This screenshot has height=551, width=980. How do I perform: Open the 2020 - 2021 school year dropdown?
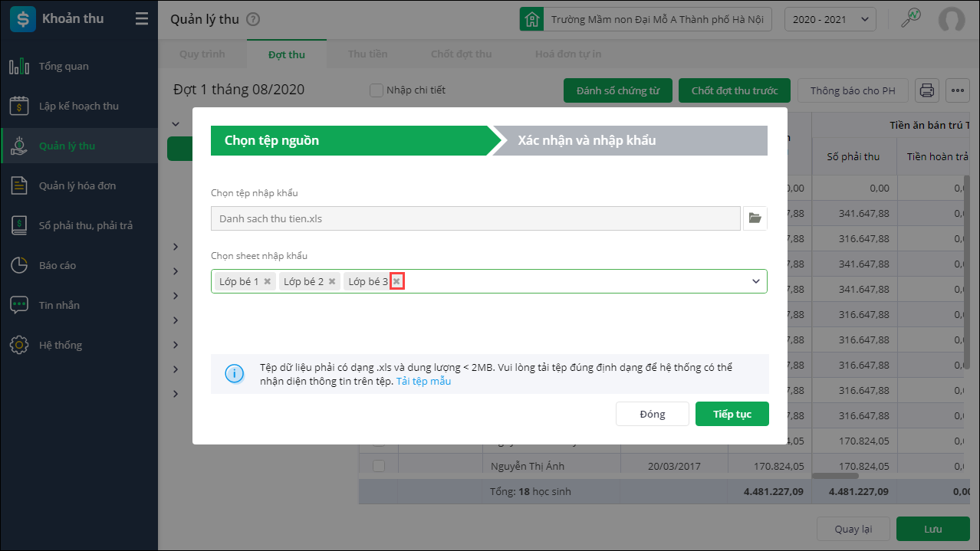(x=830, y=19)
